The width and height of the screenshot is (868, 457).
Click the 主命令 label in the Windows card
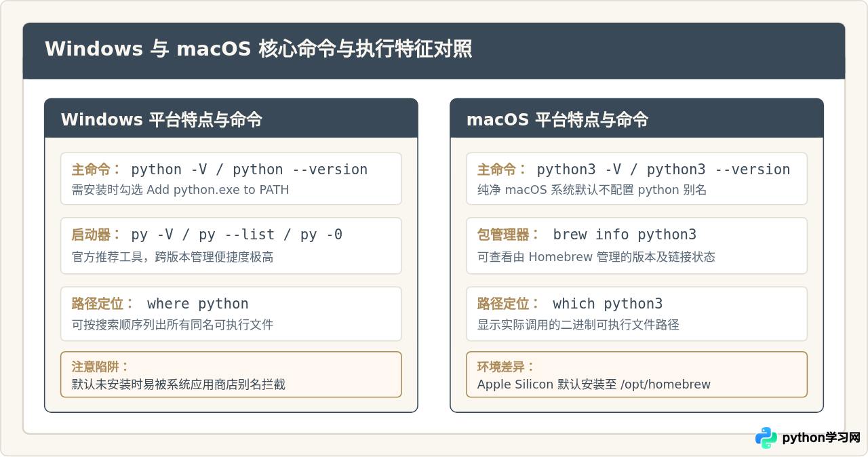point(96,170)
